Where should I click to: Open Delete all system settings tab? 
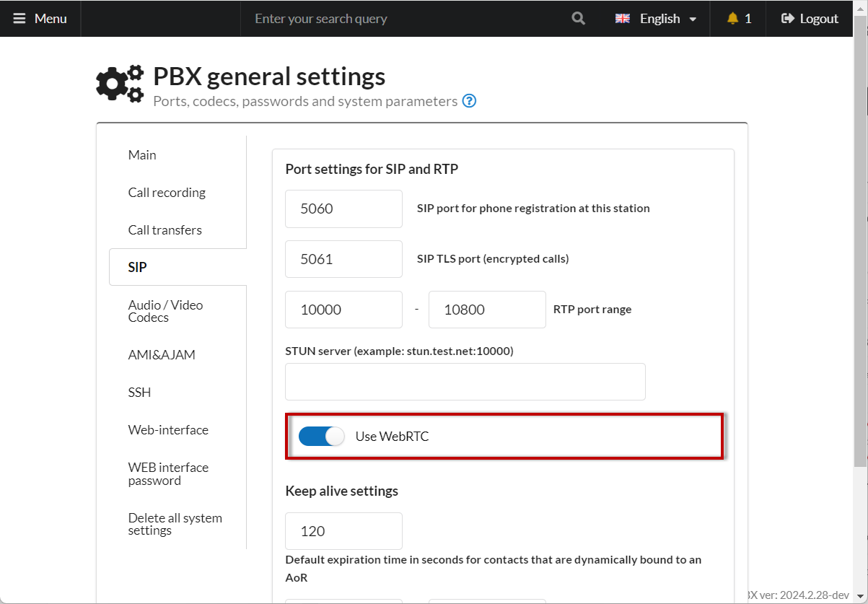[x=175, y=524]
